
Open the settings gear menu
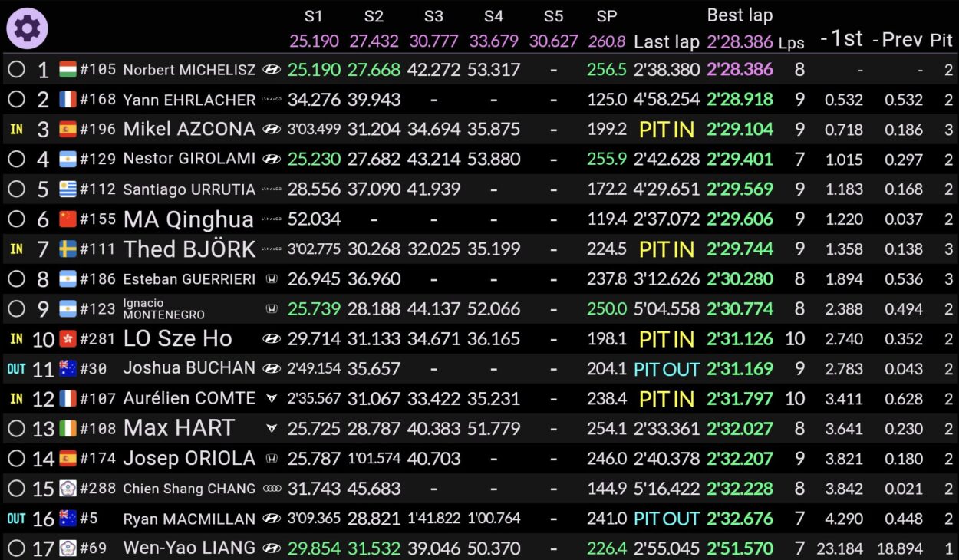click(27, 28)
